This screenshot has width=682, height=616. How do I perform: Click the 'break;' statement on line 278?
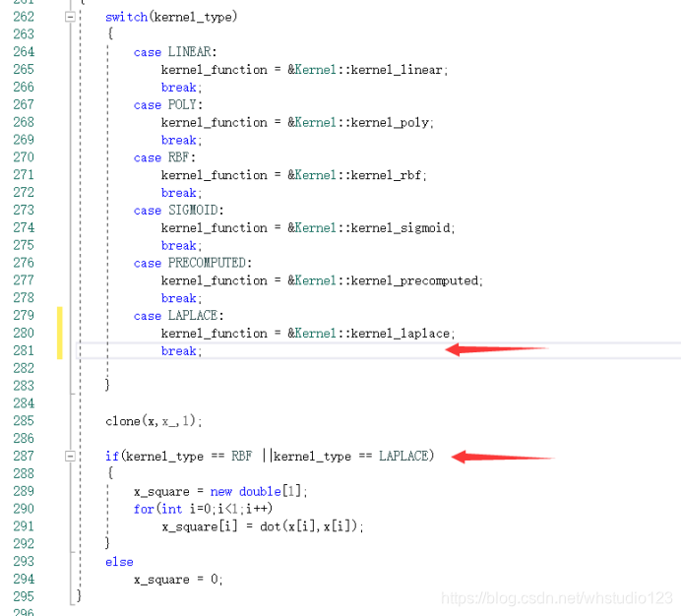coord(181,298)
